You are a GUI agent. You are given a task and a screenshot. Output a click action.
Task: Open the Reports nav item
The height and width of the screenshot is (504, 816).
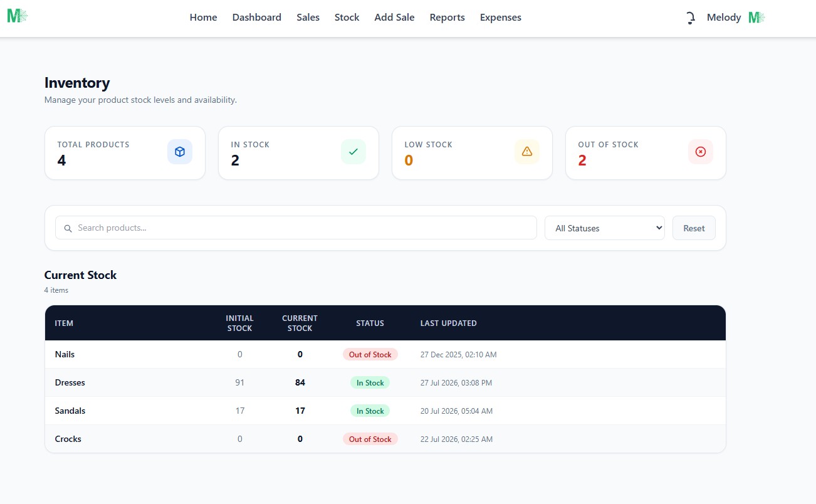click(447, 18)
